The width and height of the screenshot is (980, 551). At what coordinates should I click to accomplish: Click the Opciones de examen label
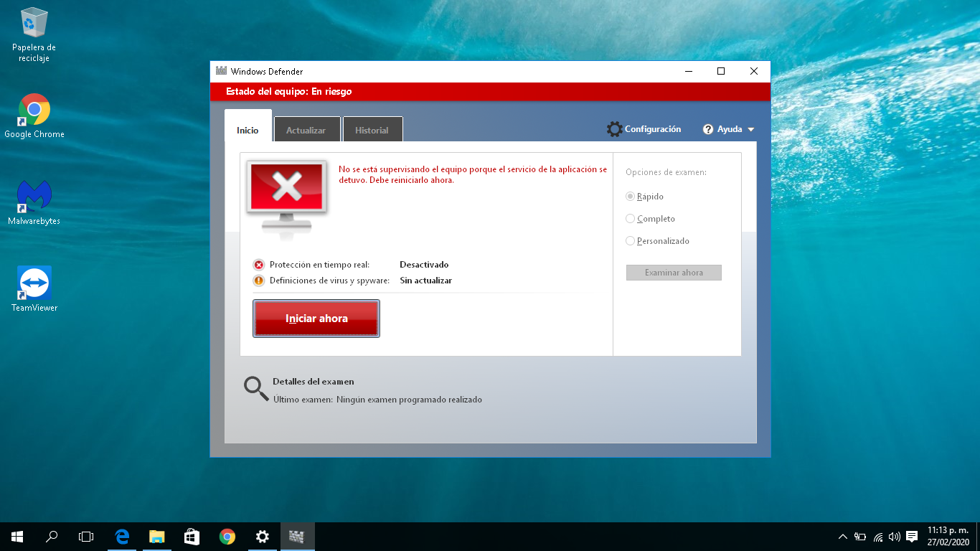click(x=666, y=172)
